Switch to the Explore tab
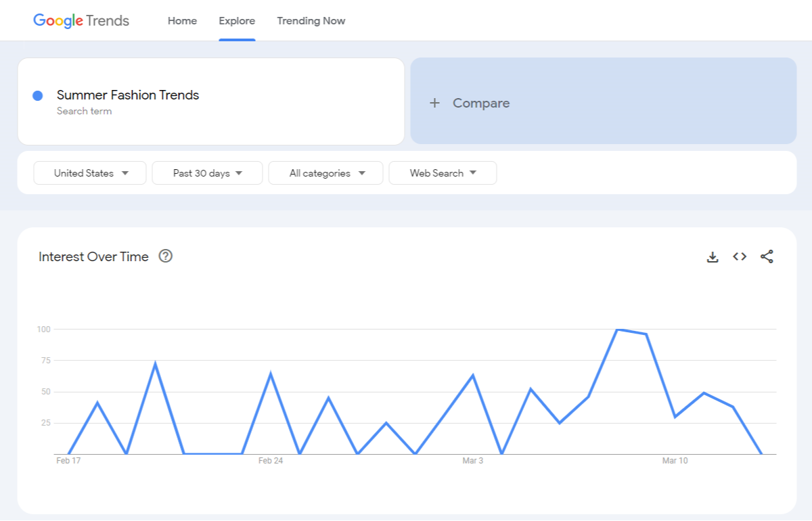812x521 pixels. (237, 21)
